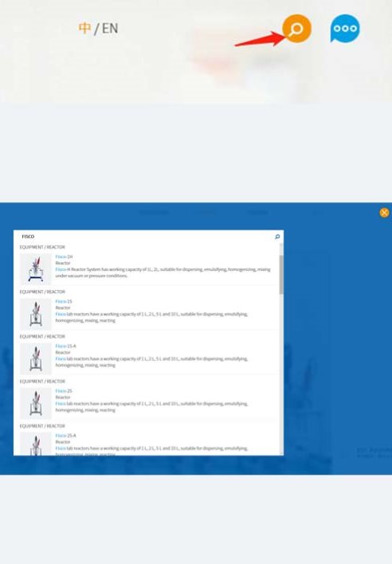392x564 pixels.
Task: Select the Fisco-1H reactor thumbnail image
Action: click(x=36, y=268)
